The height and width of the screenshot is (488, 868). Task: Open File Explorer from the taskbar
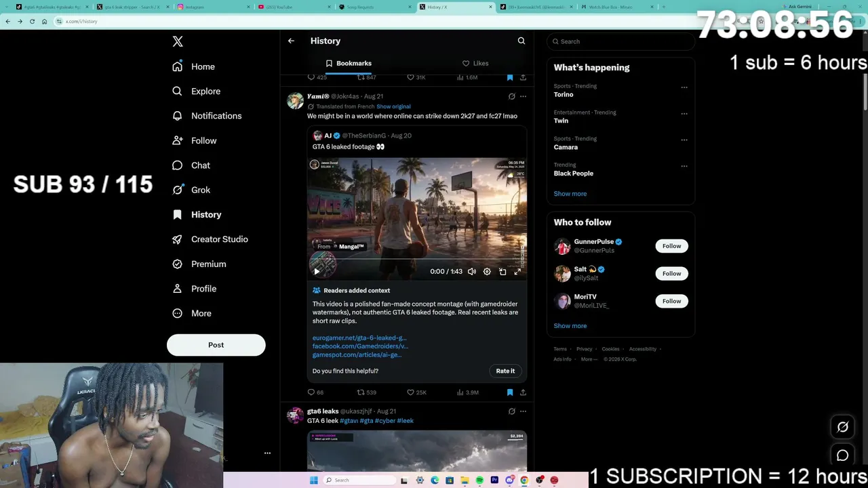click(465, 481)
